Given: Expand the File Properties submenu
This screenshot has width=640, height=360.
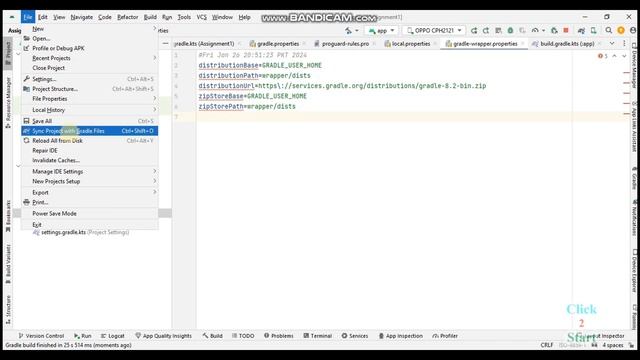Looking at the screenshot, I should (89, 99).
